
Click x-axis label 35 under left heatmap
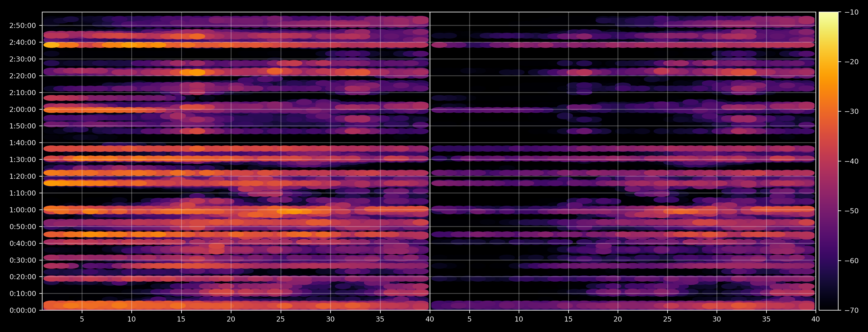coord(380,319)
